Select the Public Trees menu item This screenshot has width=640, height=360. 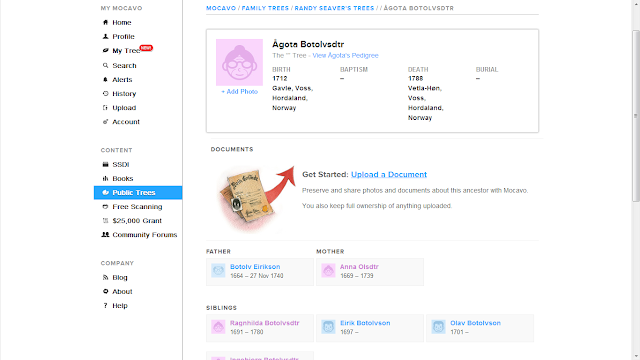[x=138, y=193]
